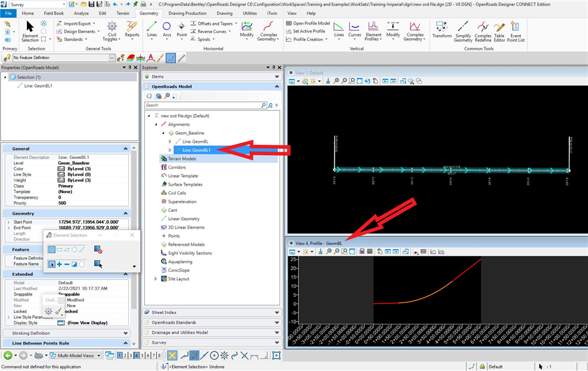Viewport: 588px width, 371px height.
Task: Click the print icon in quick access toolbar
Action: click(x=143, y=4)
